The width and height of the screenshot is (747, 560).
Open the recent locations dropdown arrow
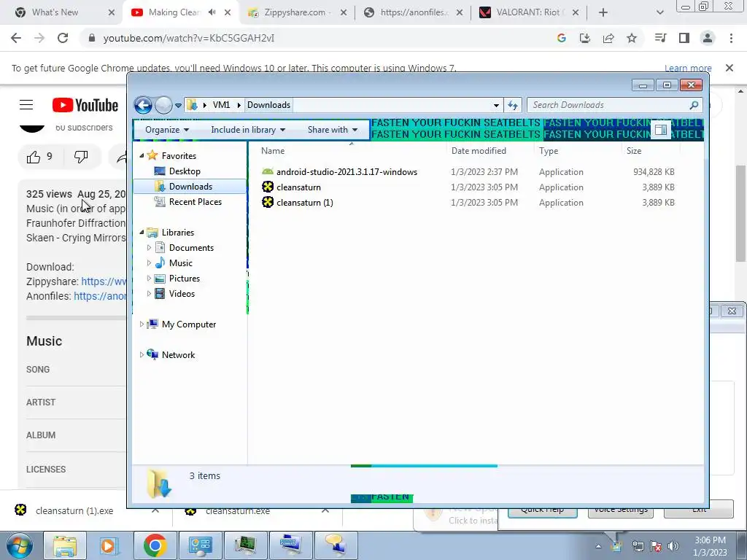pos(178,106)
